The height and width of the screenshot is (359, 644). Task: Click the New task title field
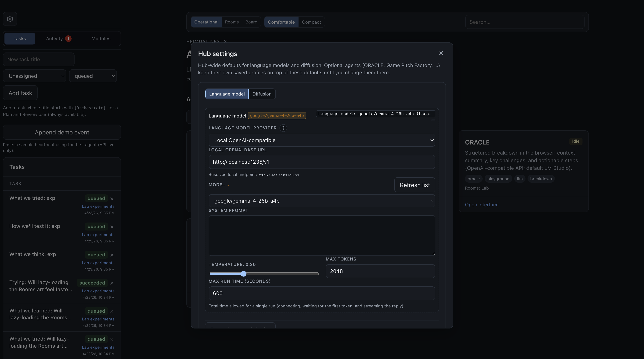[x=39, y=59]
